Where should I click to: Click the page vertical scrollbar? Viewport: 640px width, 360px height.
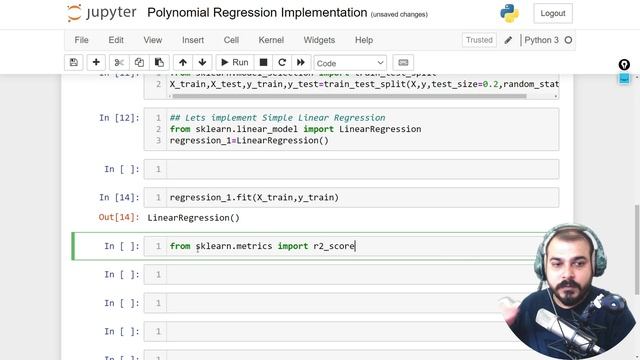637,249
